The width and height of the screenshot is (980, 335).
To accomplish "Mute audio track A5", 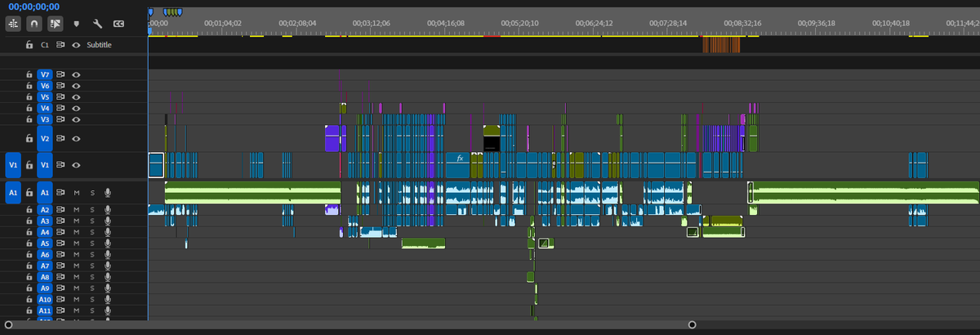I will pyautogui.click(x=76, y=243).
